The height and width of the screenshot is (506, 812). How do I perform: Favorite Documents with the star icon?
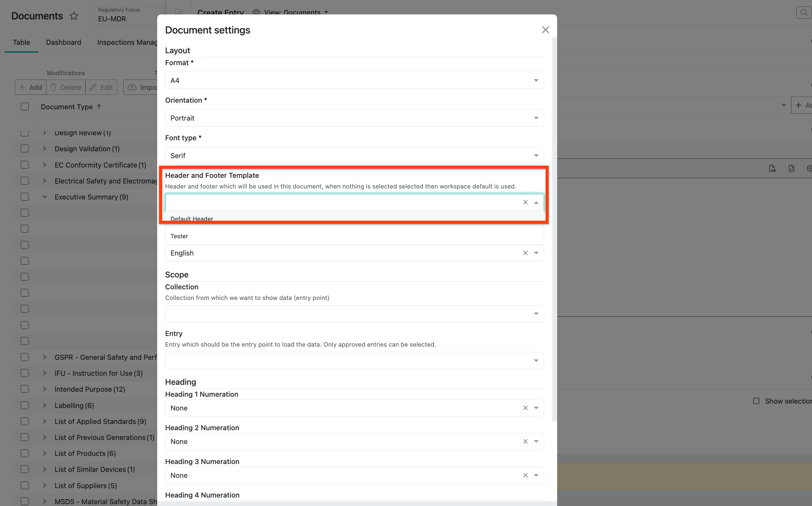(x=74, y=16)
